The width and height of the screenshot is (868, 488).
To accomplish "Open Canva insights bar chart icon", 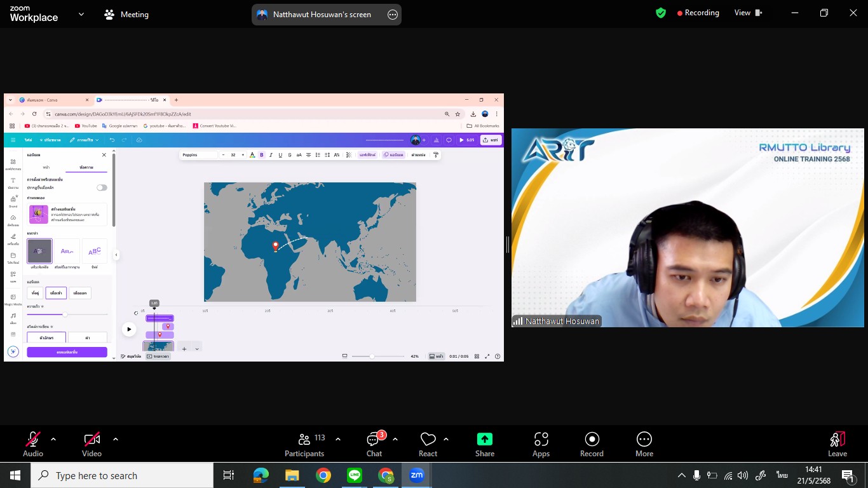I will pyautogui.click(x=437, y=140).
